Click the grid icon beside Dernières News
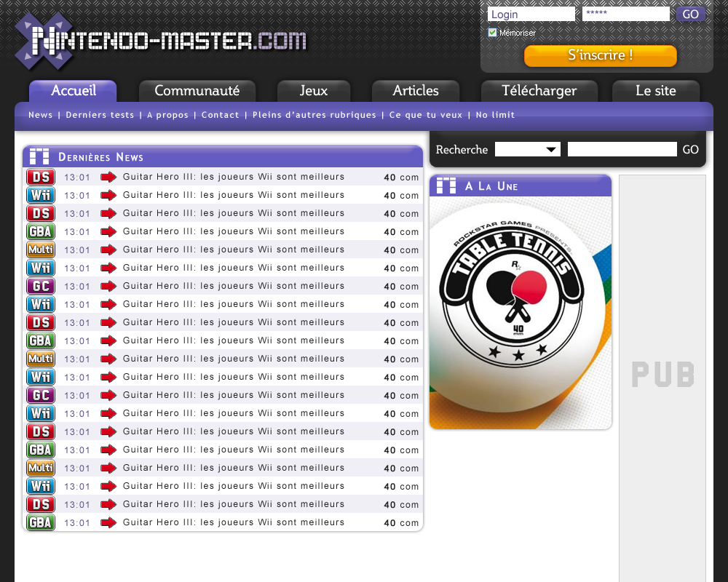Screen dimensions: 728x582 tap(39, 156)
